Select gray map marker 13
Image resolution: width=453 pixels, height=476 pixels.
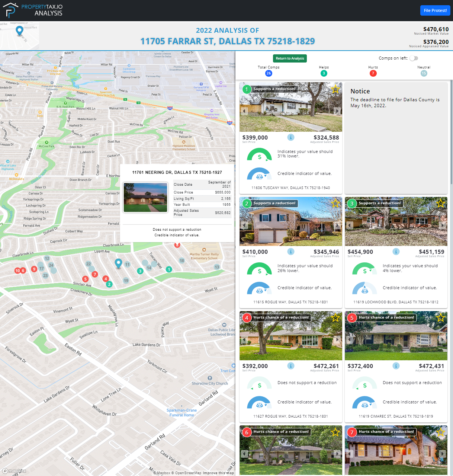click(x=217, y=267)
